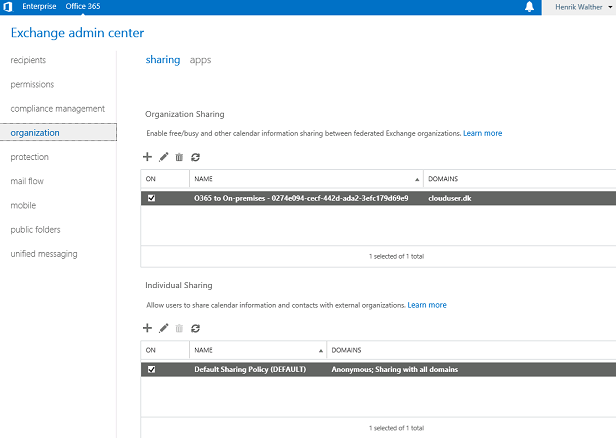
Task: Click the Office logo icon in header
Action: pos(8,7)
